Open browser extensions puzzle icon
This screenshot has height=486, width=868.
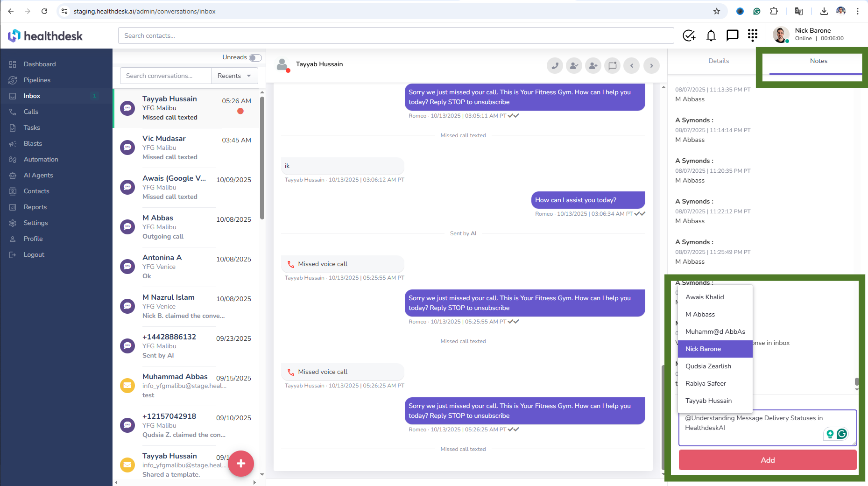pos(774,11)
